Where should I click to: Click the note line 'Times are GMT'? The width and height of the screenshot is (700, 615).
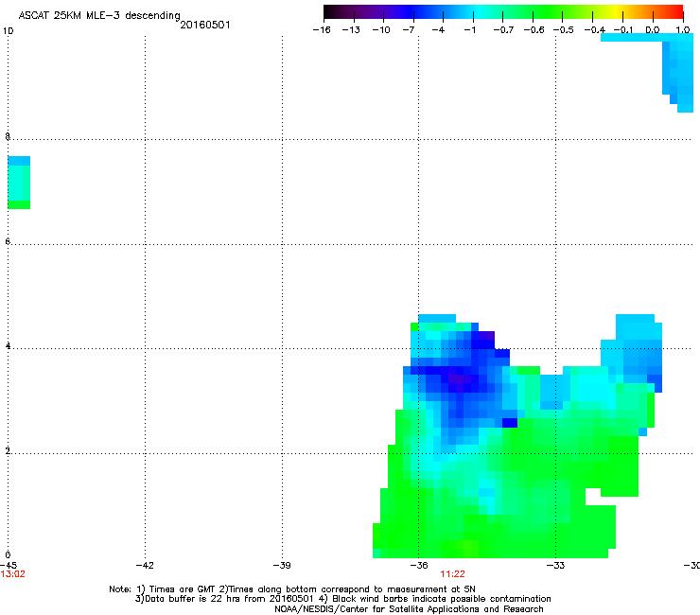pyautogui.click(x=292, y=589)
